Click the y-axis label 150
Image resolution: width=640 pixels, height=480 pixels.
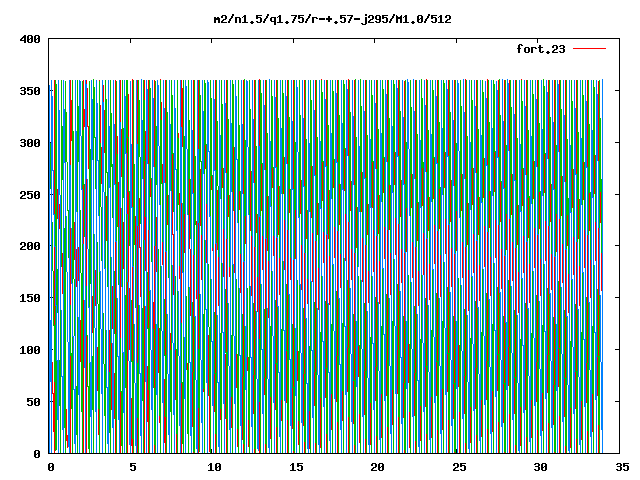(30, 298)
